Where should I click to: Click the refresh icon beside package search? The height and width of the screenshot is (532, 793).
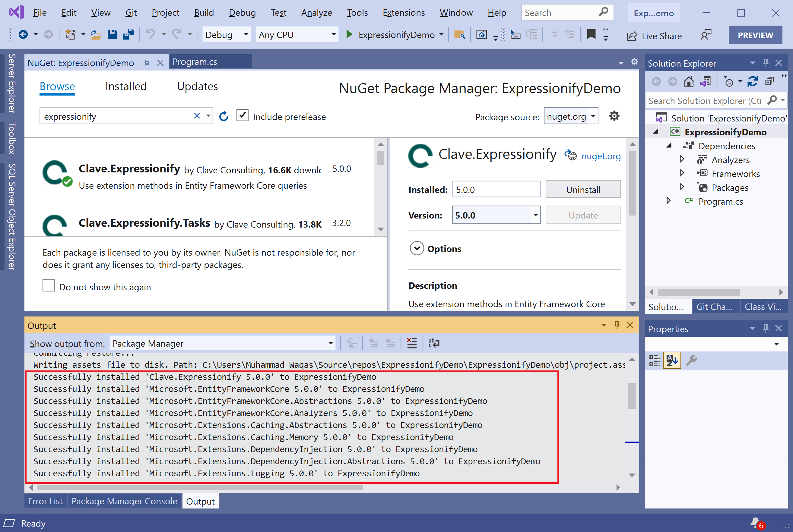224,116
